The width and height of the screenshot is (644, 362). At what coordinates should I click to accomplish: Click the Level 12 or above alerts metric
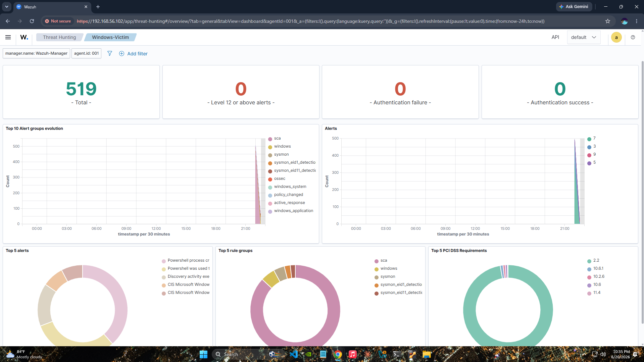click(x=241, y=93)
